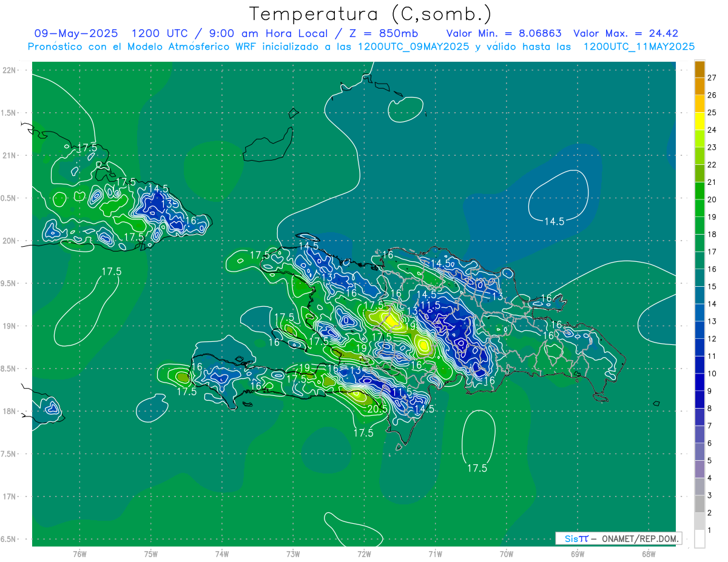Image resolution: width=728 pixels, height=562 pixels.
Task: Click the "Valor Min. = 8.06863" value
Action: click(x=504, y=33)
